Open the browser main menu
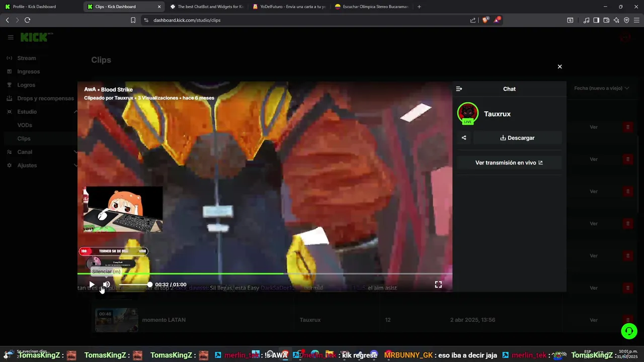 [x=637, y=20]
